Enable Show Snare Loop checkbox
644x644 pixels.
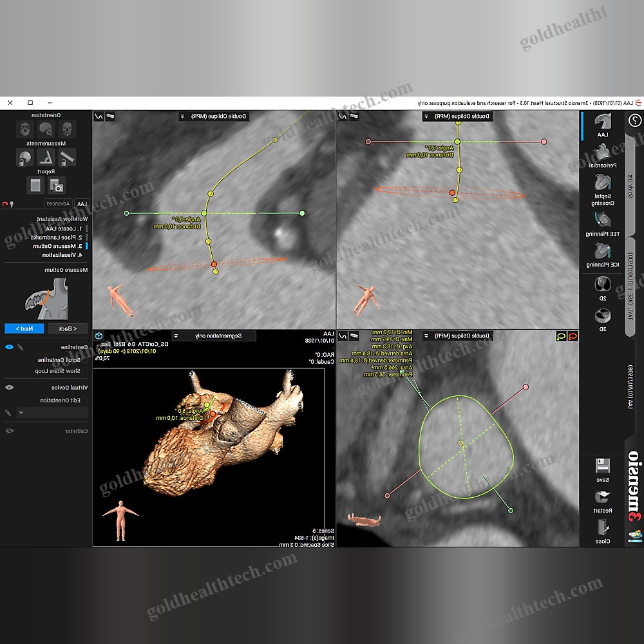coord(84,371)
